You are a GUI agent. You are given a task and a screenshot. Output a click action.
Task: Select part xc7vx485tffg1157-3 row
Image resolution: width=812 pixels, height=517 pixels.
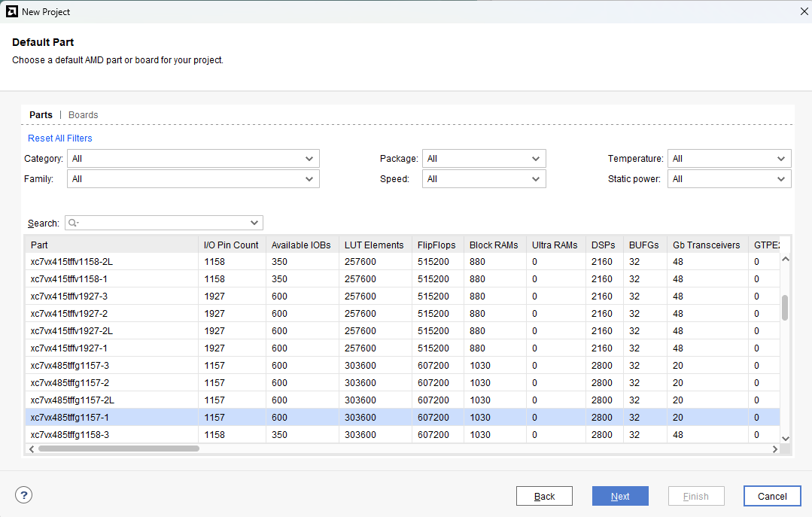112,366
